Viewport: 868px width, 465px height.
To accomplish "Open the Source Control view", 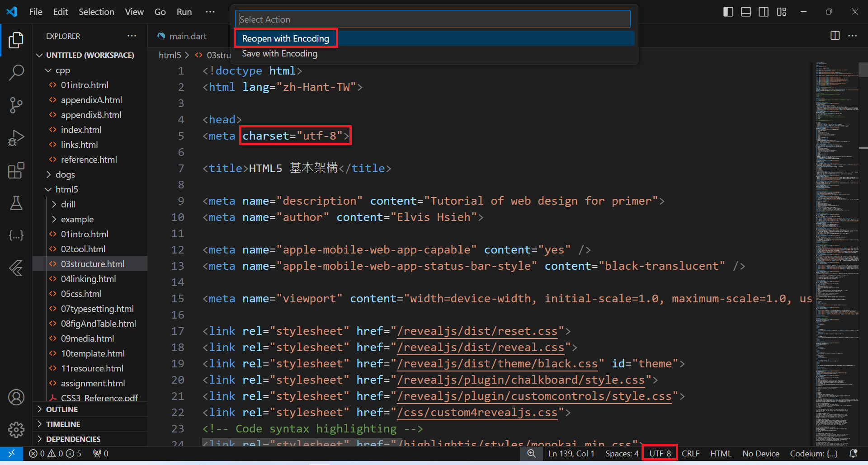I will [16, 105].
